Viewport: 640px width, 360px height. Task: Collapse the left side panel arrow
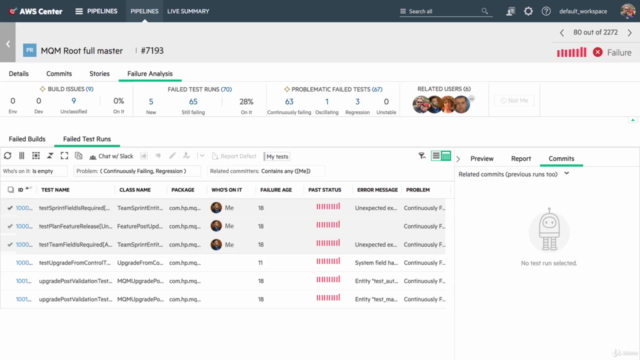(8, 43)
